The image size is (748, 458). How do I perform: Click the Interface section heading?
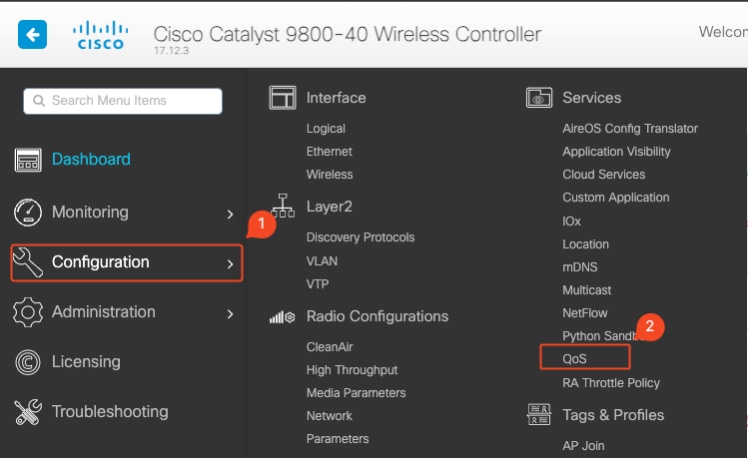click(336, 98)
